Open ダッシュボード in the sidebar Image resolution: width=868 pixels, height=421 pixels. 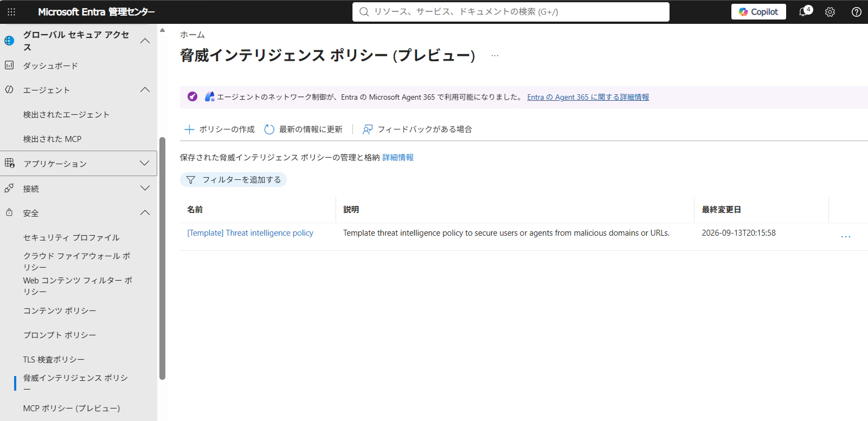50,66
